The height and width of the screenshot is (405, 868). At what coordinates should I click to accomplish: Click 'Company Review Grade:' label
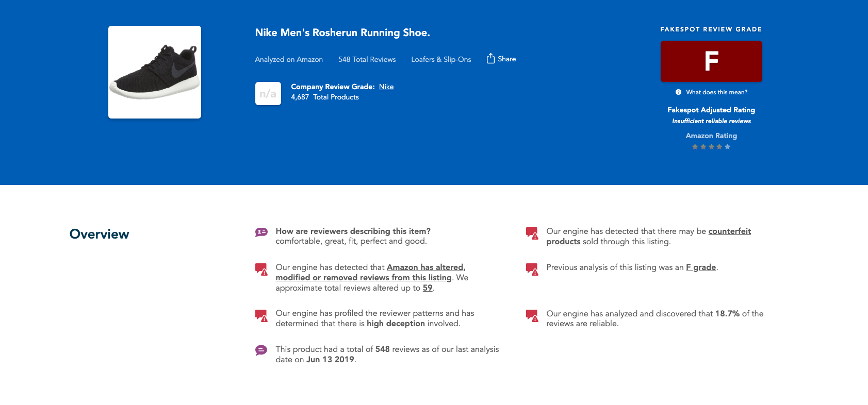(333, 87)
